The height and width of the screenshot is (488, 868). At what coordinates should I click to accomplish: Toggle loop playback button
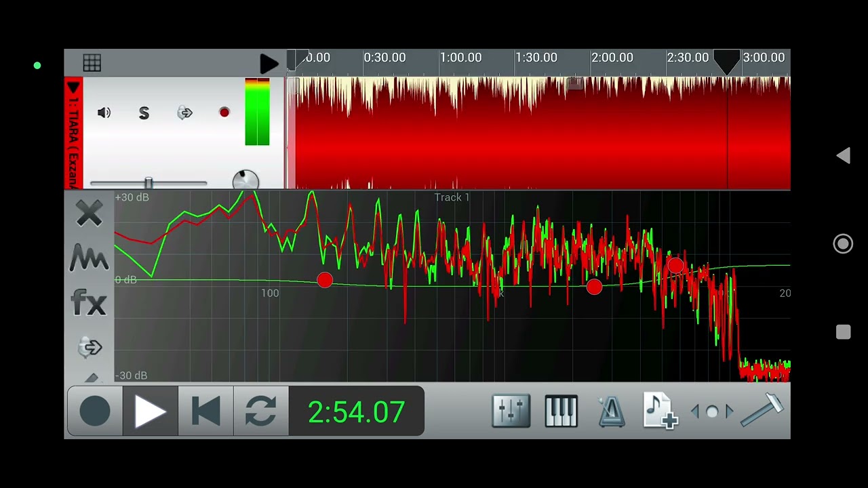(261, 411)
